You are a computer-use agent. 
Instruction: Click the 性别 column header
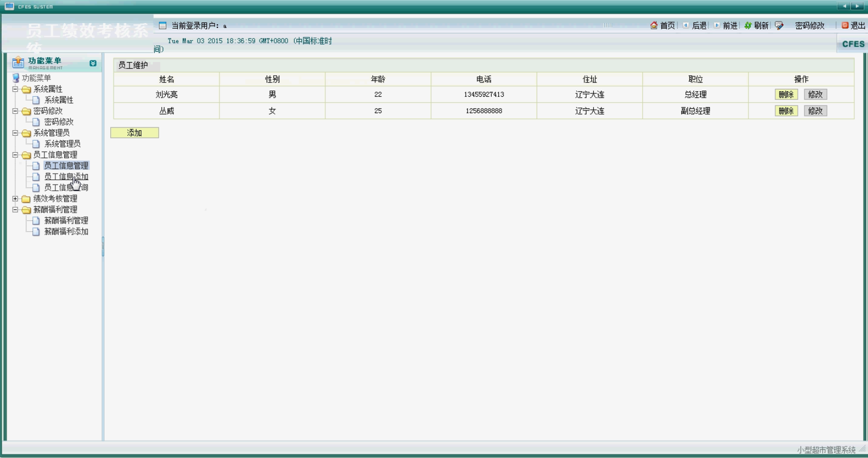[272, 79]
